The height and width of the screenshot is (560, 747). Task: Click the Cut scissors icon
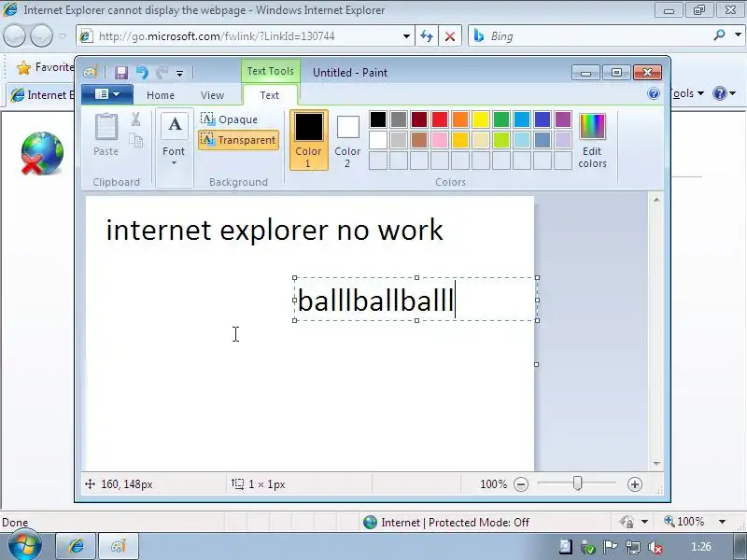click(x=135, y=119)
